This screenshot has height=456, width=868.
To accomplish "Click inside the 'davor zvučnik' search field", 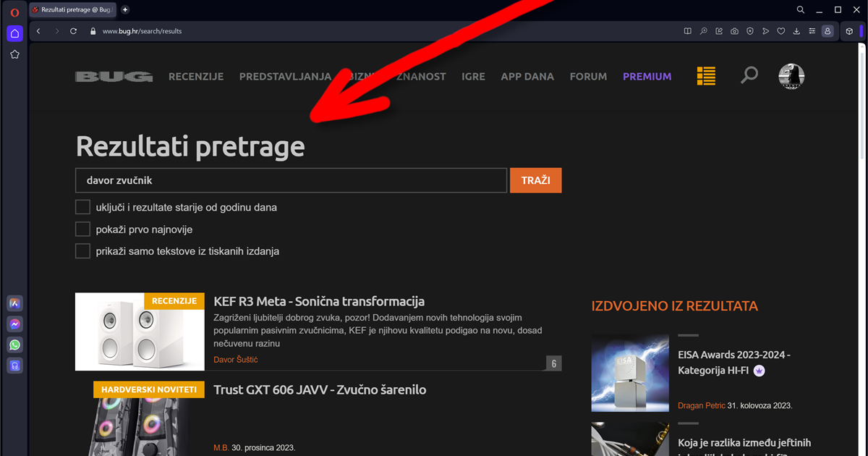I will pyautogui.click(x=289, y=180).
